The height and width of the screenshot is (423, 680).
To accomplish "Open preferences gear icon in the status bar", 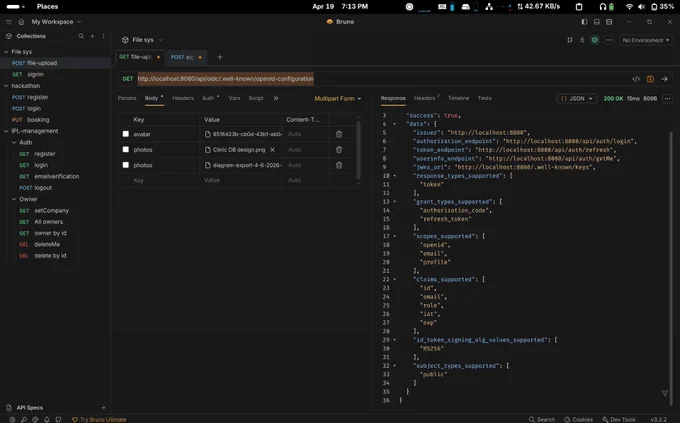I will 12,420.
